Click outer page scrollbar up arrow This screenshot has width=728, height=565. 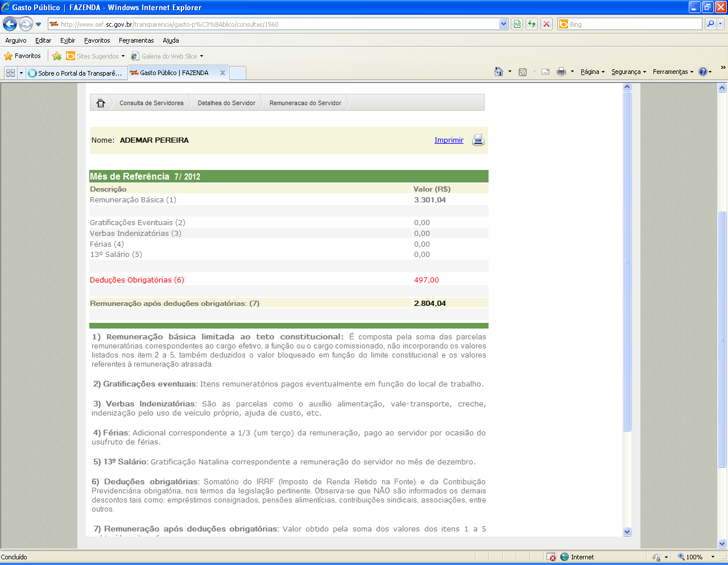tap(722, 88)
